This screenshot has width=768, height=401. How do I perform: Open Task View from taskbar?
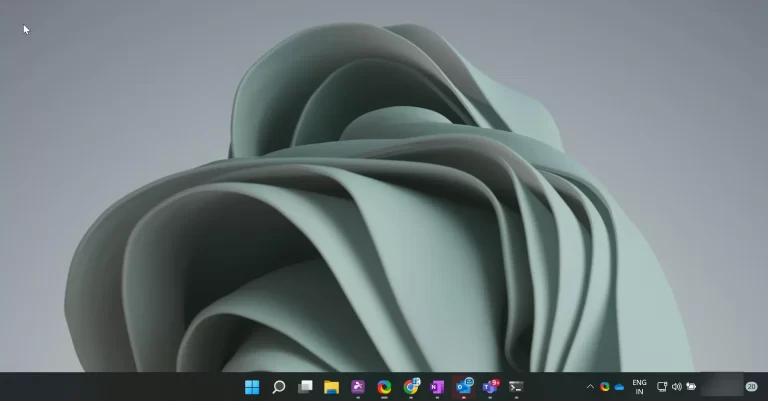pos(305,387)
